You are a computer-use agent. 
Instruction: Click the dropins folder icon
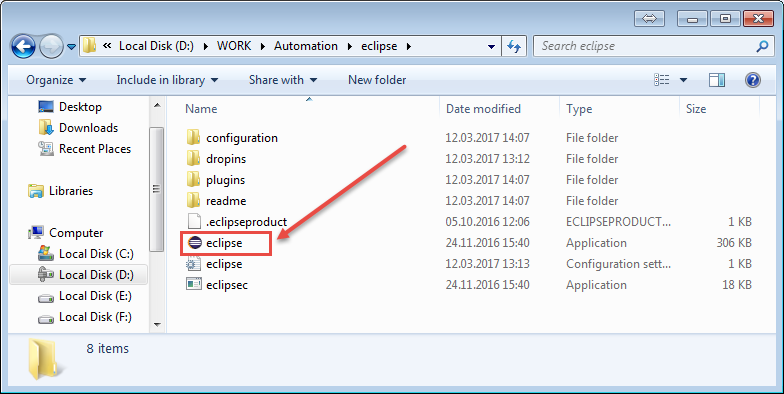[x=193, y=158]
